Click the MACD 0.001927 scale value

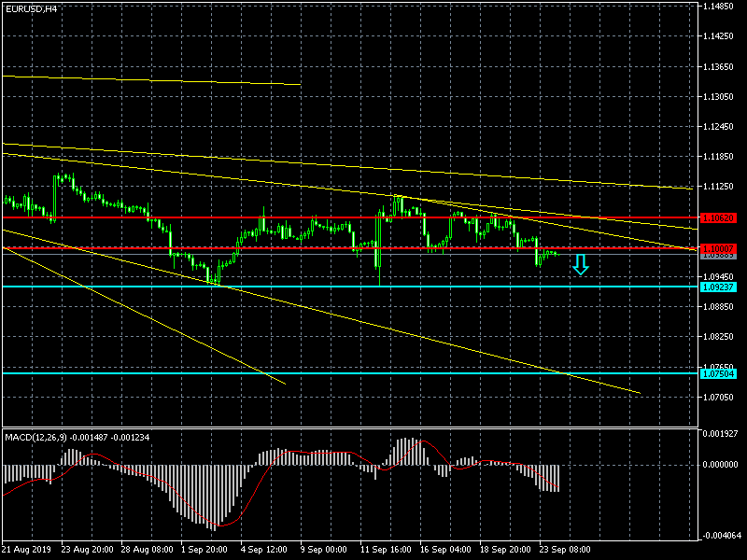tap(720, 434)
